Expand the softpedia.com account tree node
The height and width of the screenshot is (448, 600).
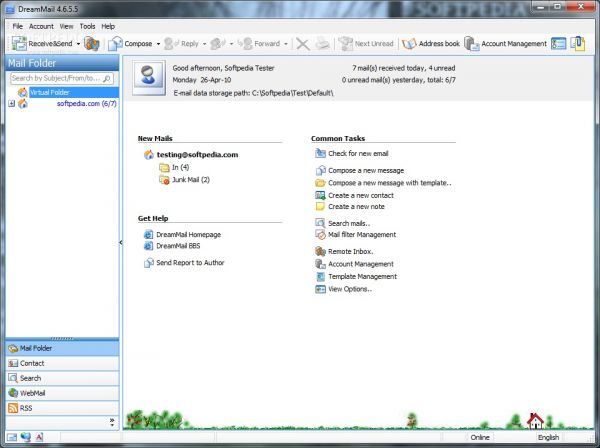[x=11, y=103]
